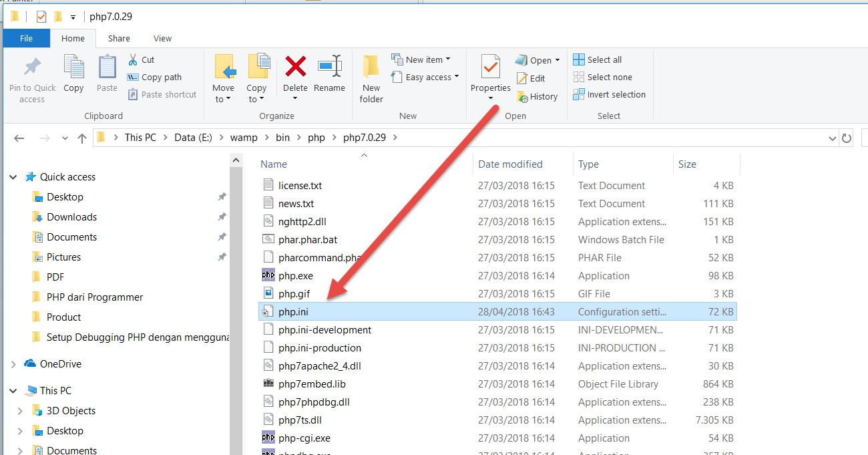Viewport: 868px width, 455px height.
Task: Switch to the View ribbon tab
Action: [162, 38]
